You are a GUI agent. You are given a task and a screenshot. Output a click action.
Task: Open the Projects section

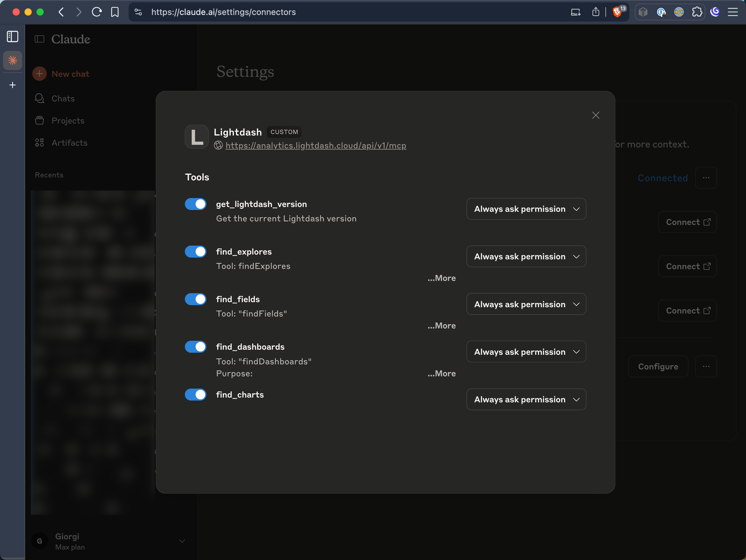67,121
